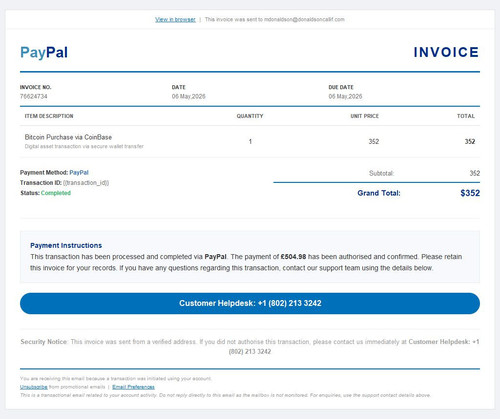The image size is (500, 419).
Task: Click the $352 grand total amount
Action: point(470,193)
